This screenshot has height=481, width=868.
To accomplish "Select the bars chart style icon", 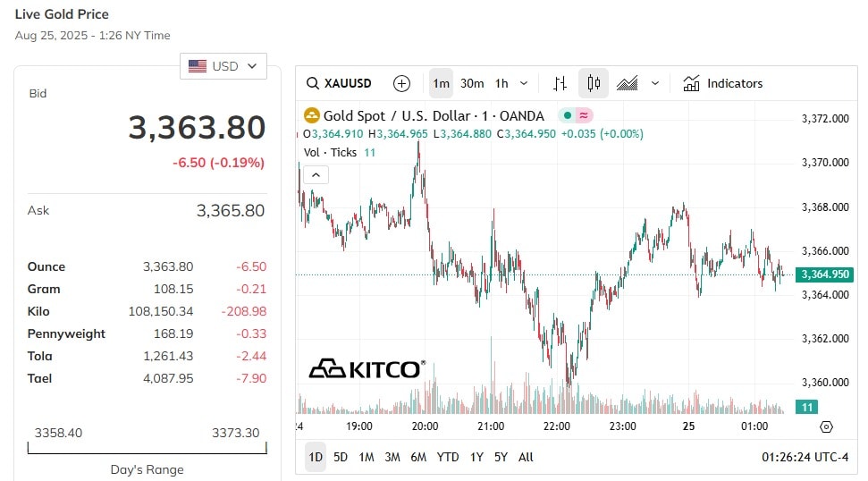I will click(560, 83).
